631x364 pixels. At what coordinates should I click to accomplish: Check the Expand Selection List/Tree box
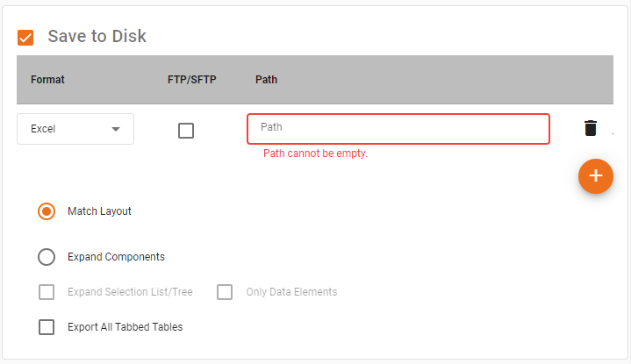(47, 292)
